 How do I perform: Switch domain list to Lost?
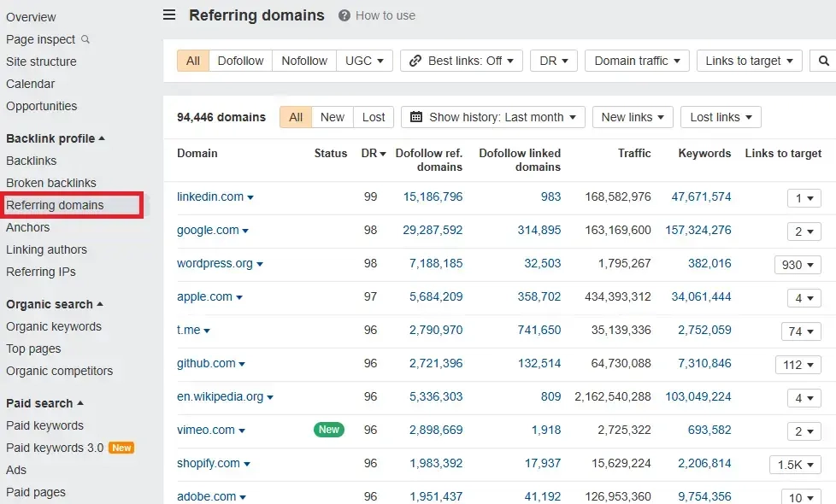[x=374, y=117]
